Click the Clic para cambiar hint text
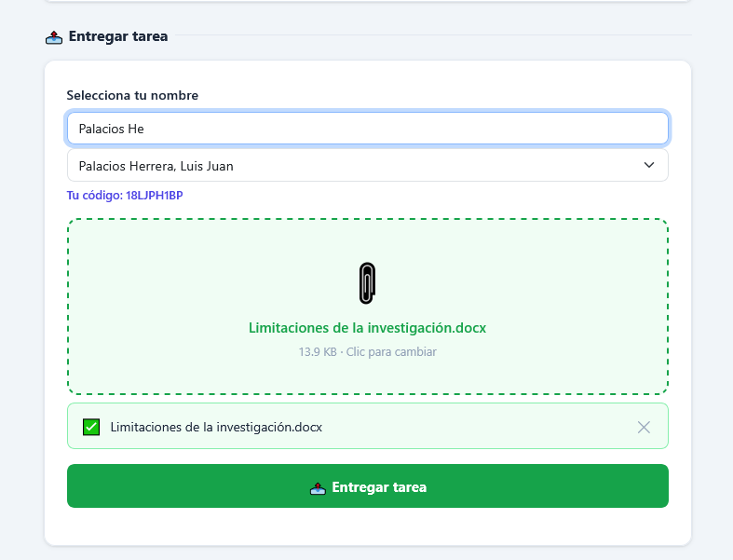 391,352
